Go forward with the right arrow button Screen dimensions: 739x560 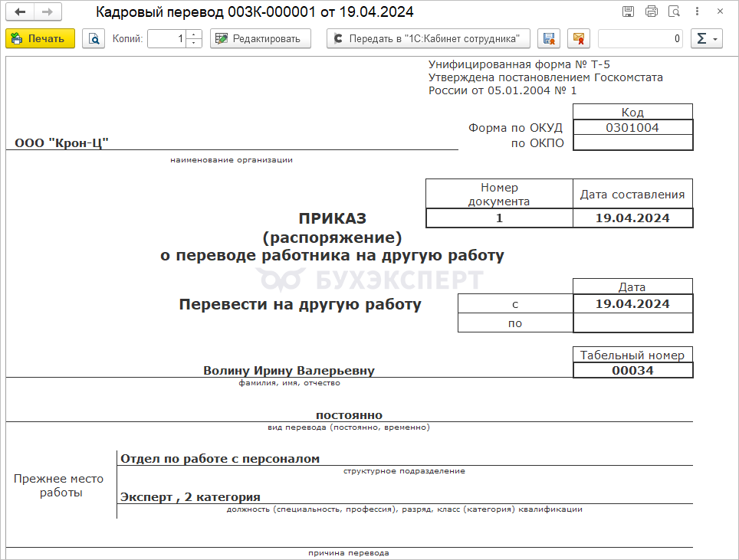(47, 11)
